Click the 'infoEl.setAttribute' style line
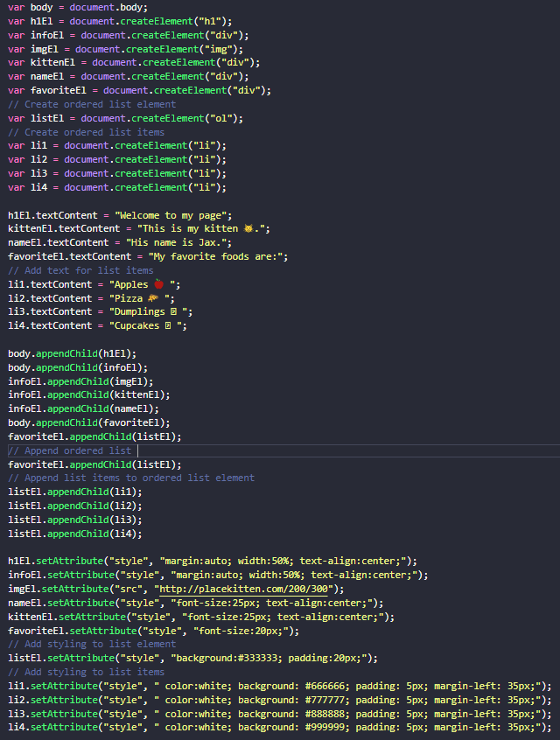 click(218, 576)
